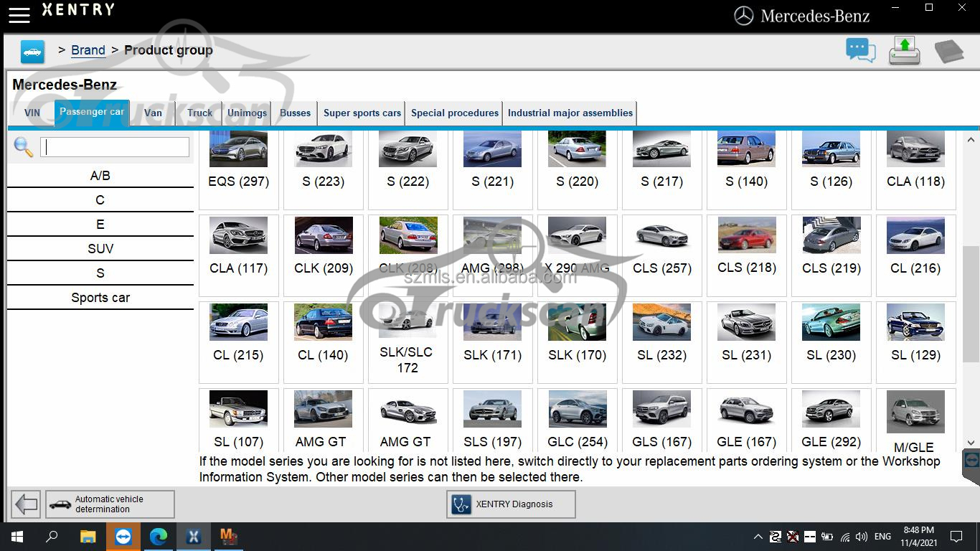
Task: Select the SL (230) model
Action: click(x=831, y=342)
